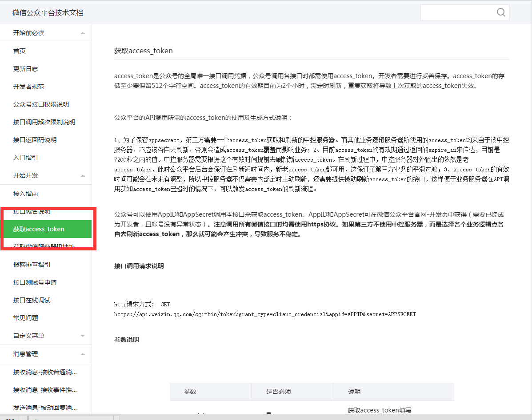Open 接口返回码说明 in sidebar
The image size is (532, 420).
(x=35, y=140)
